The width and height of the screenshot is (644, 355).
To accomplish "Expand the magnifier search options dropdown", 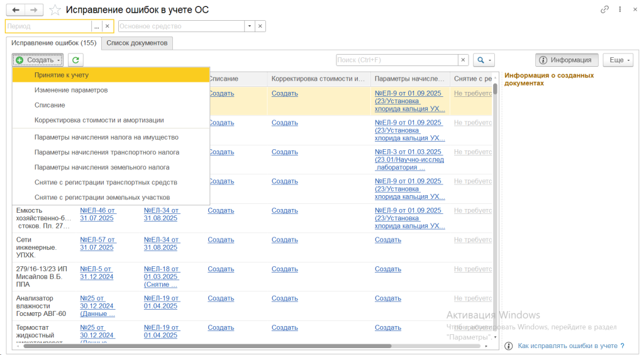I will coord(484,60).
